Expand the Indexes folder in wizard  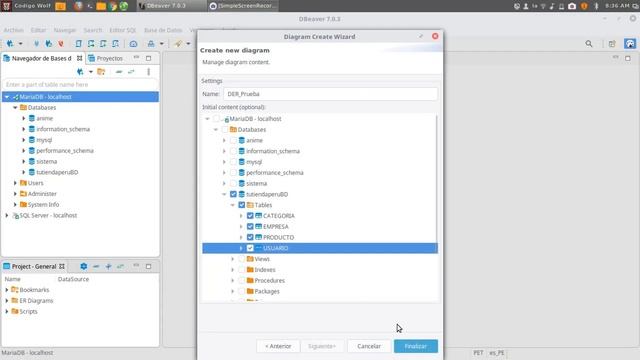[x=233, y=270]
